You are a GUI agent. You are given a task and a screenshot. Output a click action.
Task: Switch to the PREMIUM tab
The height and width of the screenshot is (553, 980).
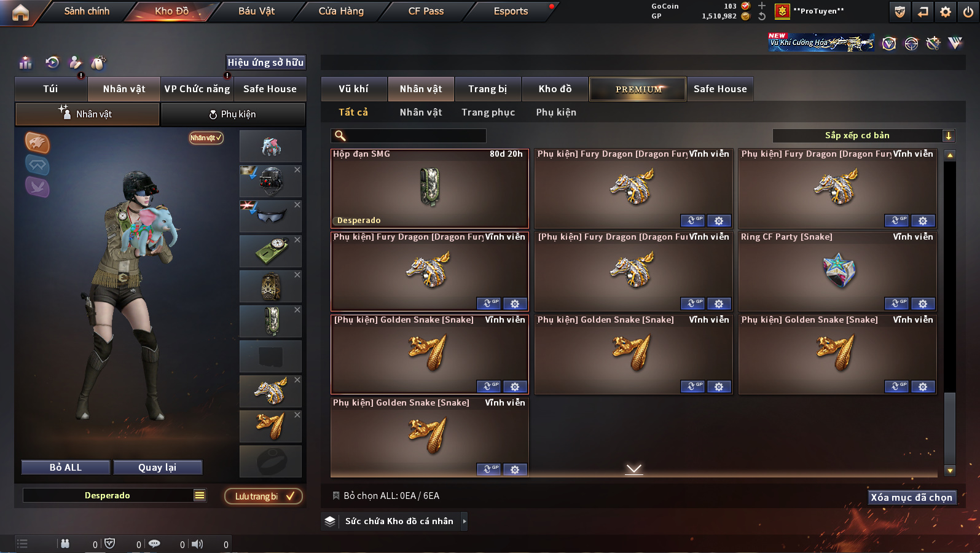pos(638,89)
